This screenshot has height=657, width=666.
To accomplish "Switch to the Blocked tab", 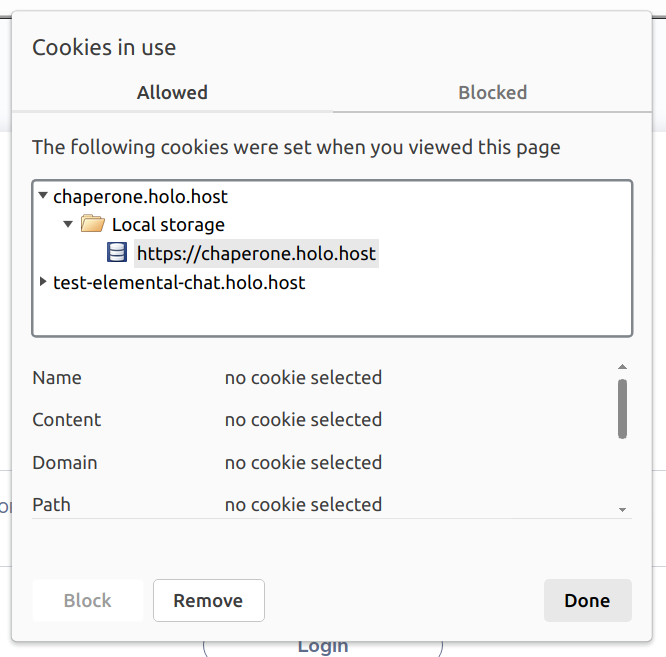I will coord(492,93).
